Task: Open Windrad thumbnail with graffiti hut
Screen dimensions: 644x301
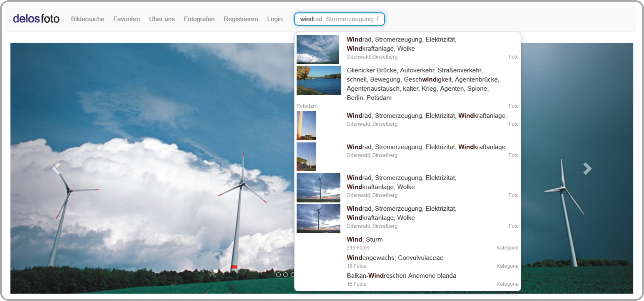Action: click(x=306, y=157)
